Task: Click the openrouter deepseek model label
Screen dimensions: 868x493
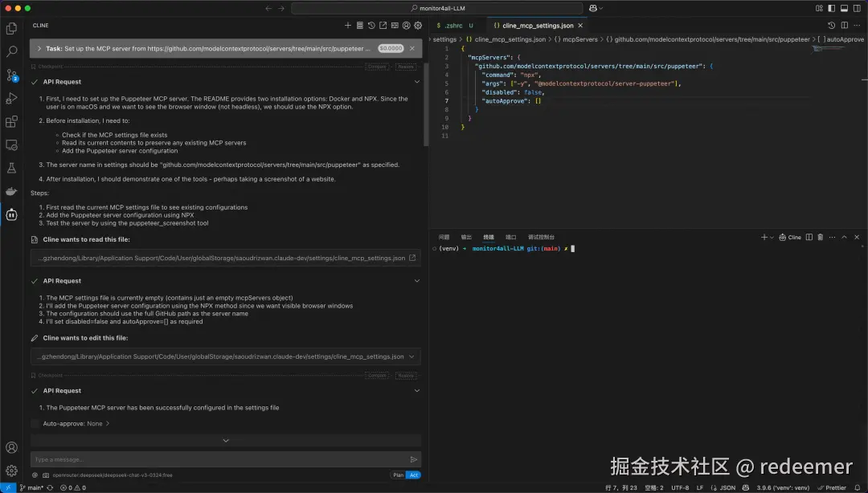Action: point(113,475)
